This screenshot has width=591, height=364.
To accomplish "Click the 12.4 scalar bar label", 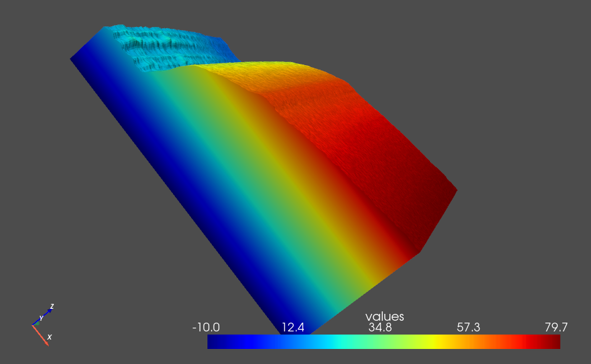I will pos(293,327).
